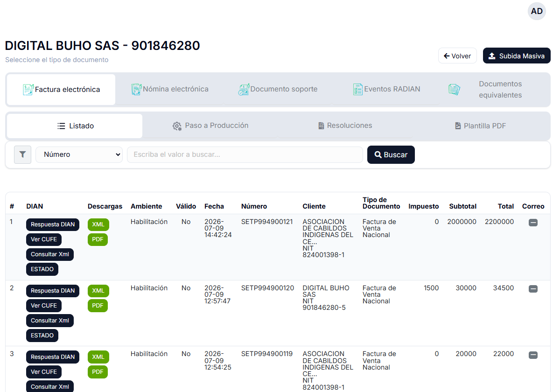Click Consultar Xml for SETP994900120
This screenshot has width=553, height=392.
pyautogui.click(x=50, y=321)
